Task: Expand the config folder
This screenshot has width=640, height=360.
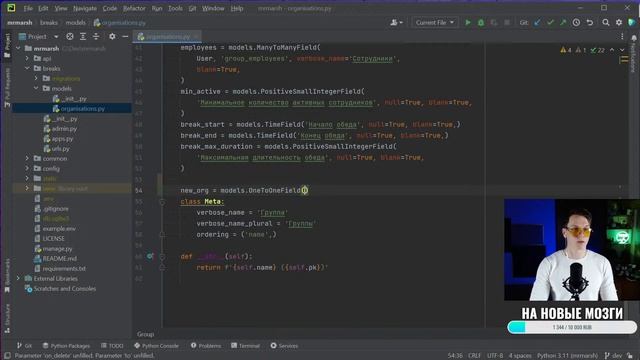Action: tap(27, 168)
